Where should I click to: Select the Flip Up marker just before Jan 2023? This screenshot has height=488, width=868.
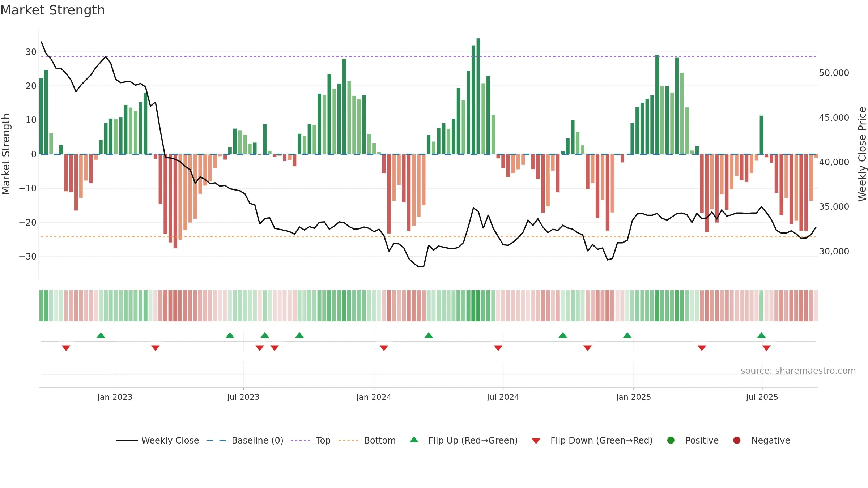pyautogui.click(x=101, y=335)
